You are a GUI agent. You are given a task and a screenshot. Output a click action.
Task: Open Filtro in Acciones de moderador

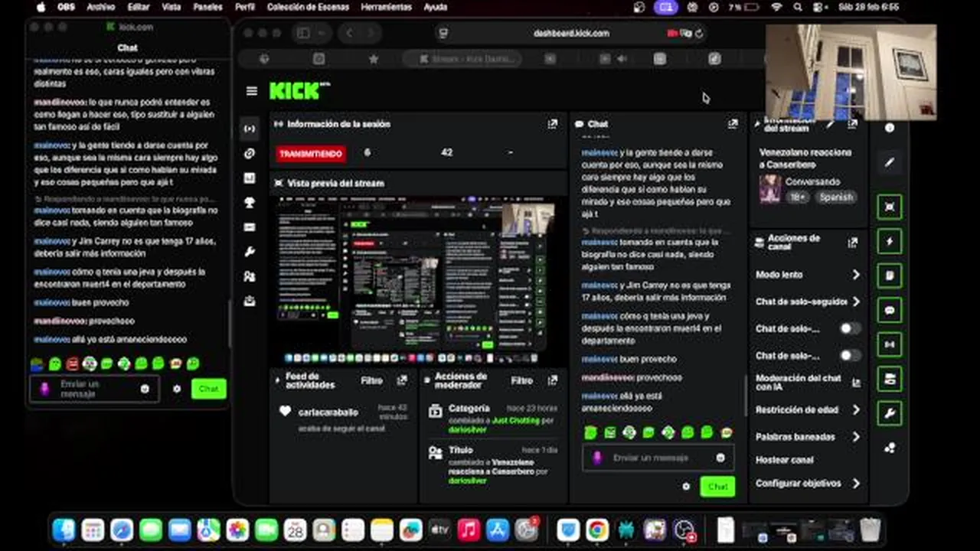(x=521, y=380)
